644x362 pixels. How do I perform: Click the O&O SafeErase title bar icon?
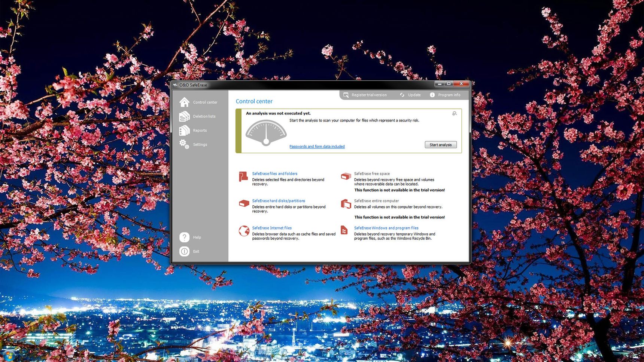175,85
